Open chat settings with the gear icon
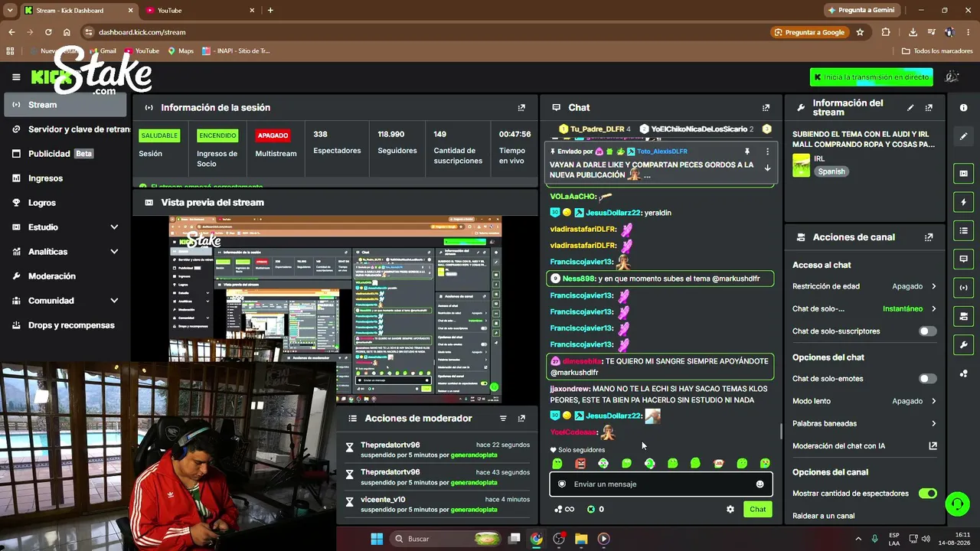The width and height of the screenshot is (980, 551). (x=730, y=509)
